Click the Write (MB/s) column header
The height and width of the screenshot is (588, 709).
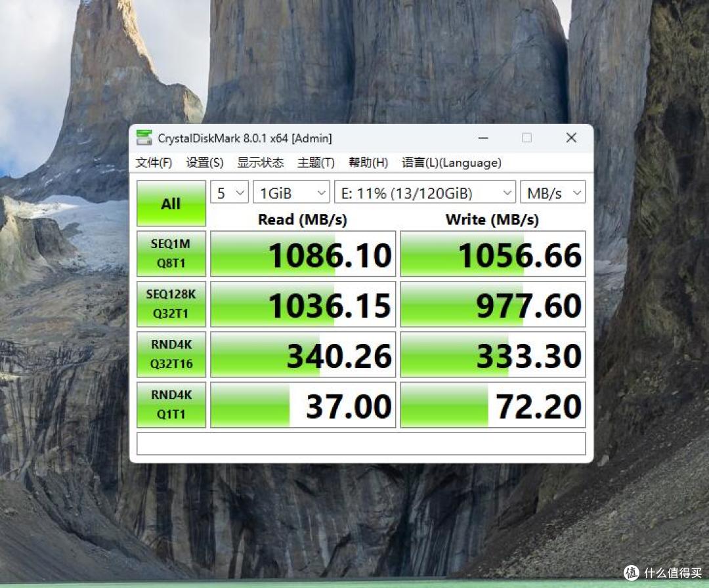[492, 220]
